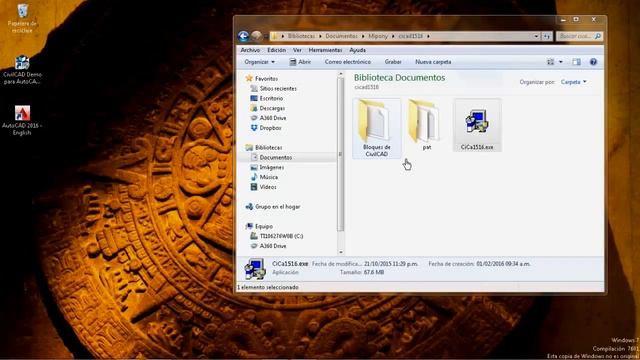Refresh the folder with the address bar button
Image resolution: width=640 pixels, height=360 pixels.
[x=547, y=36]
